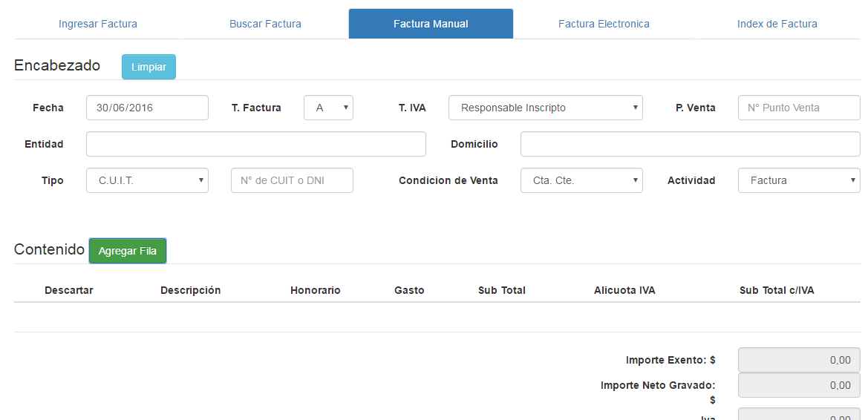Click the Fecha date field
The height and width of the screenshot is (420, 868).
point(147,108)
